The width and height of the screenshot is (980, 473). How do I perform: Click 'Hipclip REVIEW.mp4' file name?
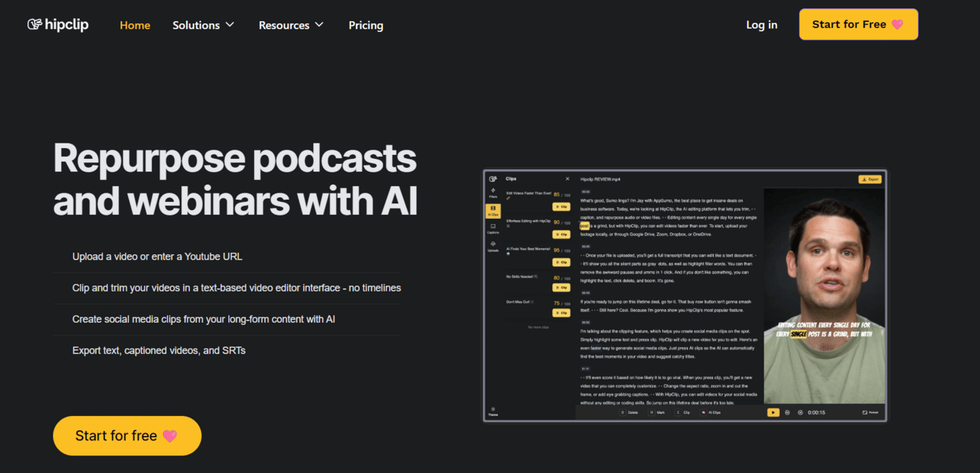[600, 179]
